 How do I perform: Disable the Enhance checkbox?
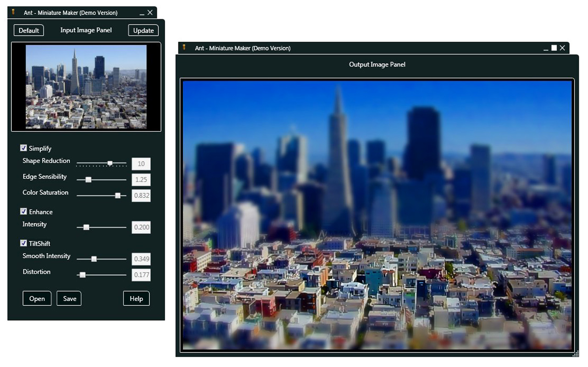[23, 211]
